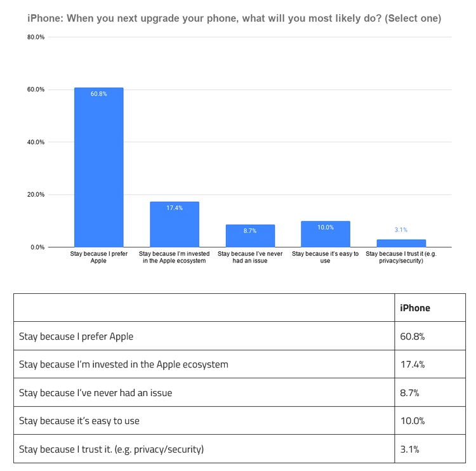Viewport: 476px width, 471px height.
Task: Click the x-axis label 'Stay because I prefer Apple'
Action: 98,257
